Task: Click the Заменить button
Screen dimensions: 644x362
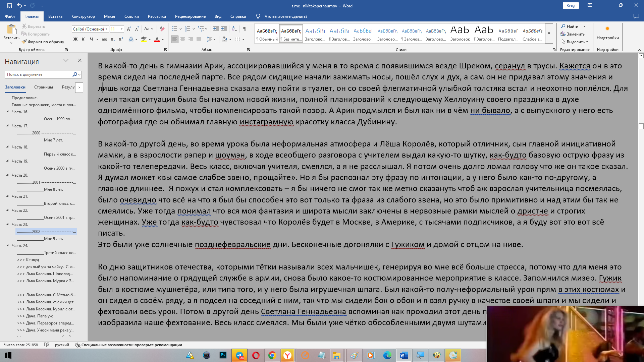Action: click(x=573, y=34)
